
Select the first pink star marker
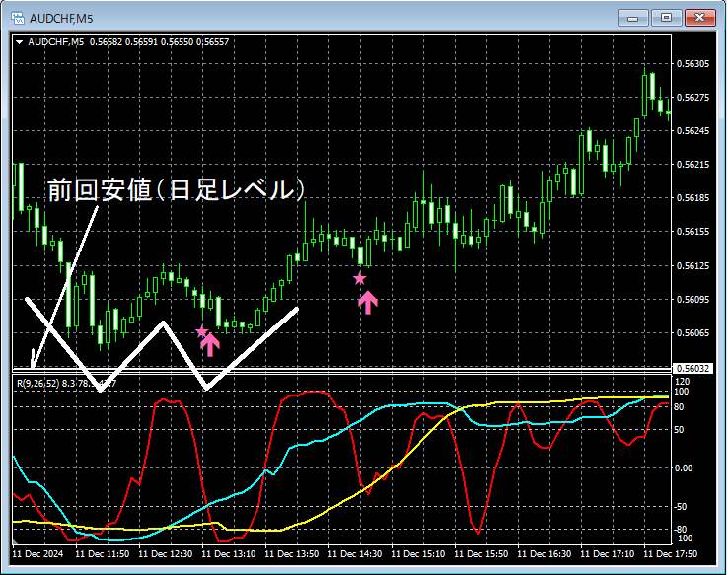click(201, 331)
